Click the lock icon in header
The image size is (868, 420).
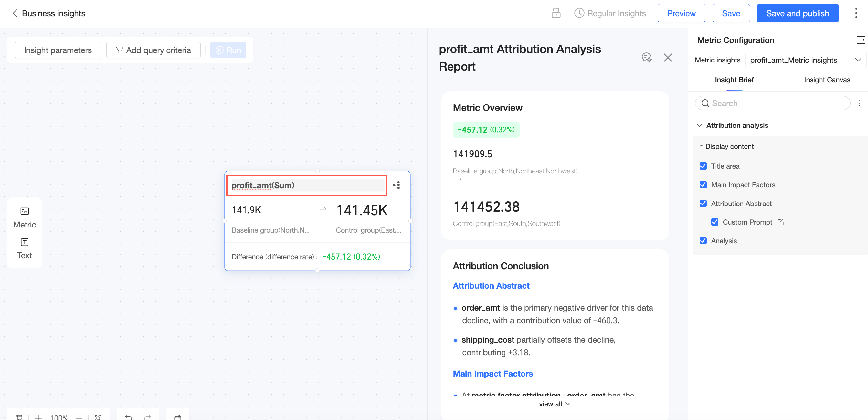556,13
